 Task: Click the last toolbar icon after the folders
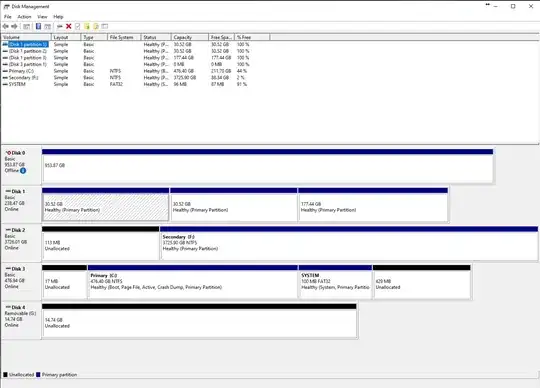[x=105, y=26]
